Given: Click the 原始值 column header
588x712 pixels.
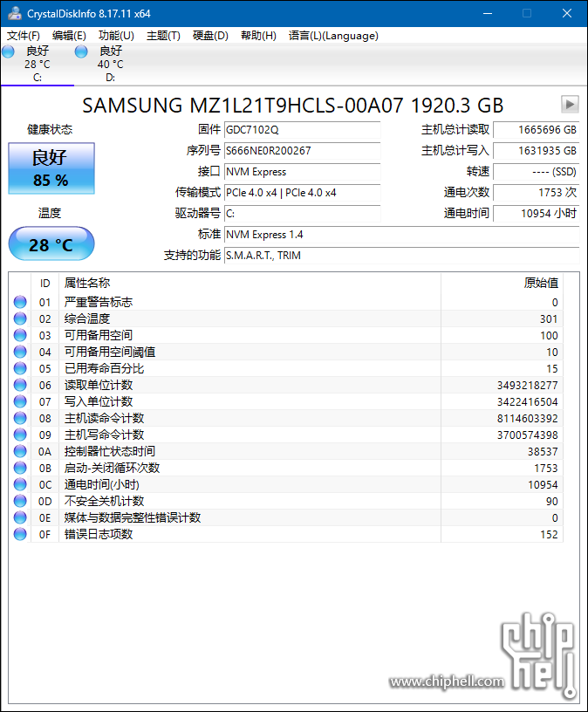Looking at the screenshot, I should pos(502,283).
